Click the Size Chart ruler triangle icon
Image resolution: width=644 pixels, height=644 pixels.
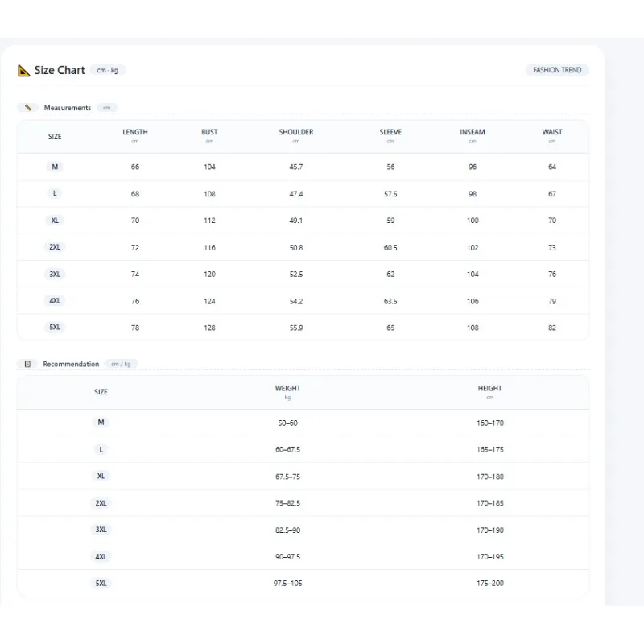24,71
